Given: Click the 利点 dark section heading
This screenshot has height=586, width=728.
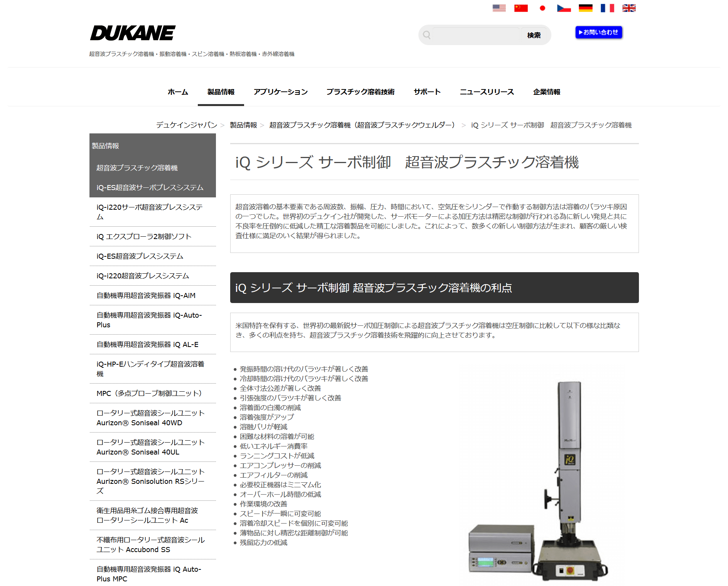Looking at the screenshot, I should coord(434,288).
